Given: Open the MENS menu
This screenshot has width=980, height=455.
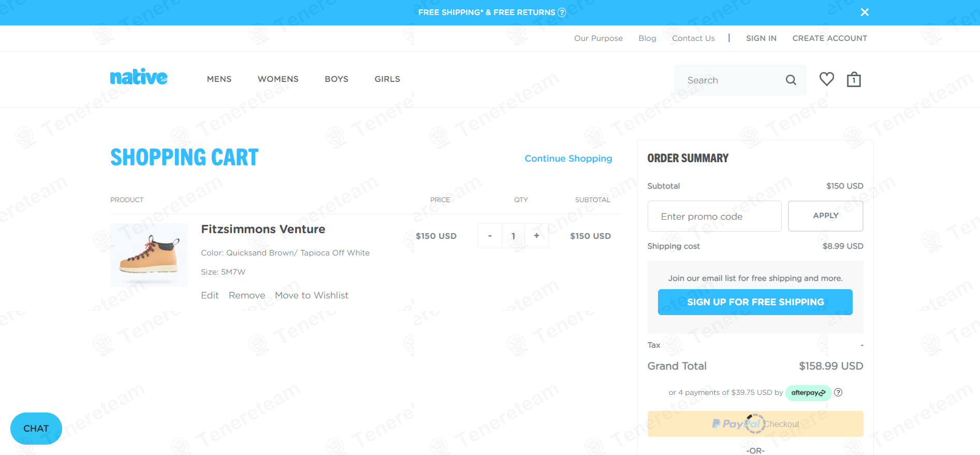Looking at the screenshot, I should coord(219,79).
